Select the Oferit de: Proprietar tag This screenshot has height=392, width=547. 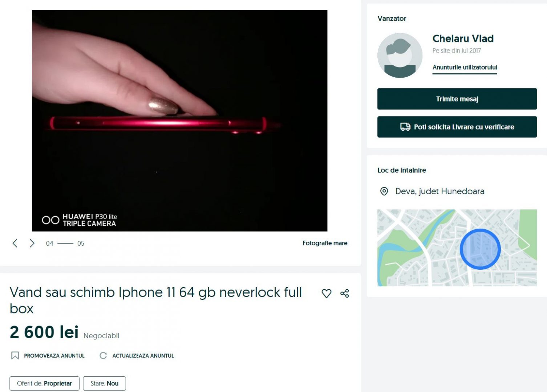coord(44,383)
